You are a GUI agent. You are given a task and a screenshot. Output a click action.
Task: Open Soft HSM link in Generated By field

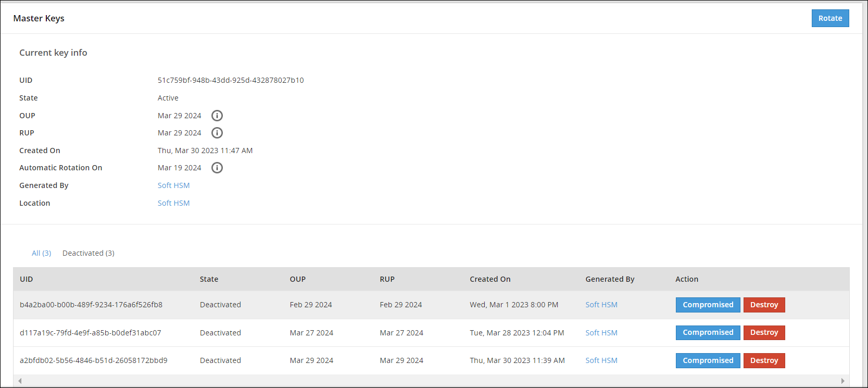coord(173,185)
